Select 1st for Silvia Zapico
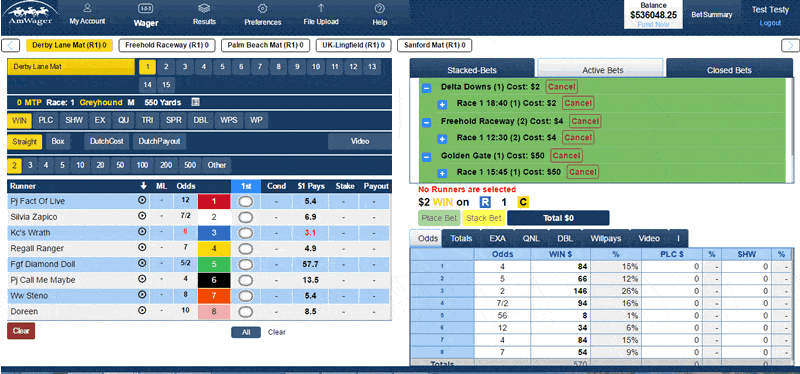The width and height of the screenshot is (800, 374). pyautogui.click(x=245, y=217)
